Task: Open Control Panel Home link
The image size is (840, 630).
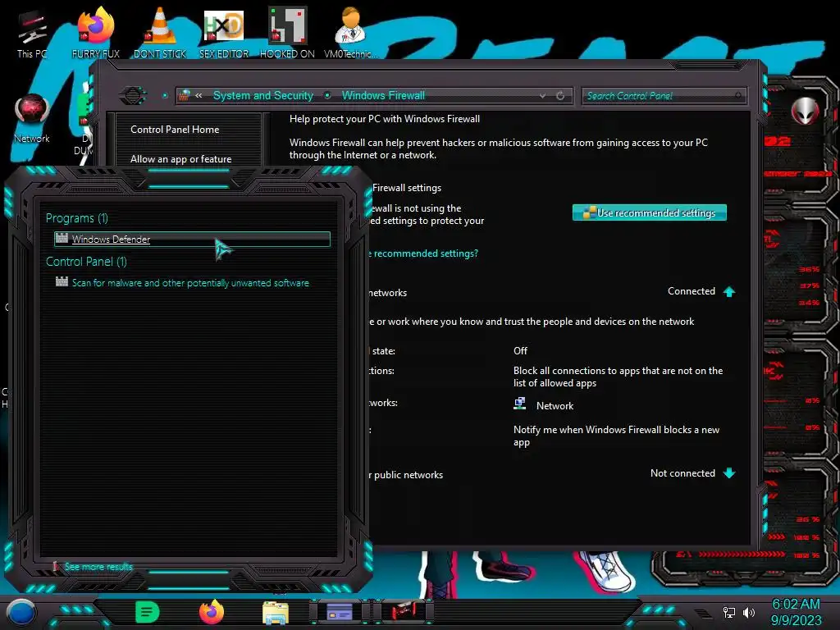Action: 175,129
